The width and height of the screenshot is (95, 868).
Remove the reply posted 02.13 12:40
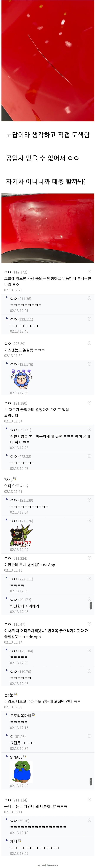89,319
